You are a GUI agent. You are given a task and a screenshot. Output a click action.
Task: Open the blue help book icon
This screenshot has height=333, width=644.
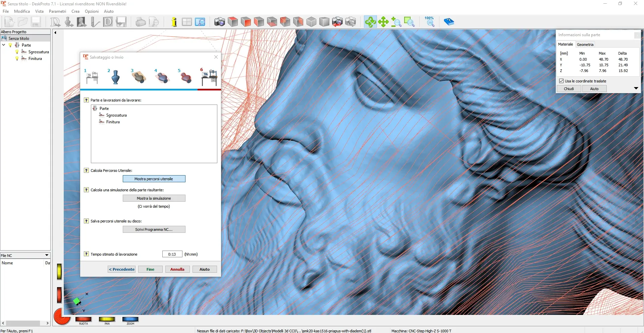tap(449, 22)
